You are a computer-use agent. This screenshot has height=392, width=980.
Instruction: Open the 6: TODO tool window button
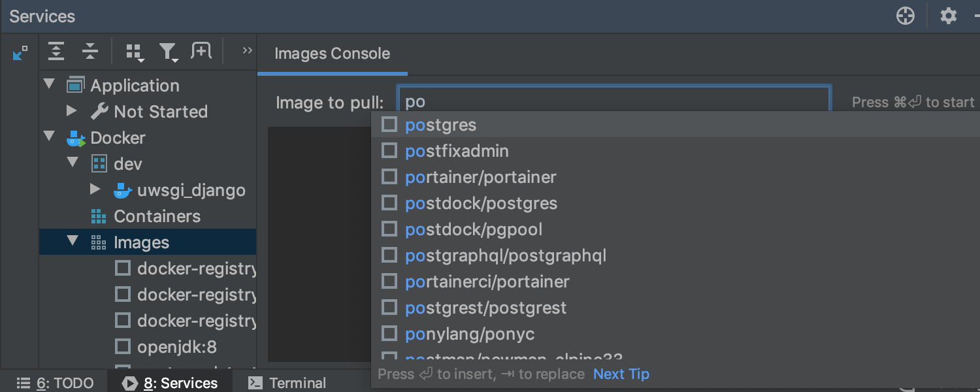point(55,383)
